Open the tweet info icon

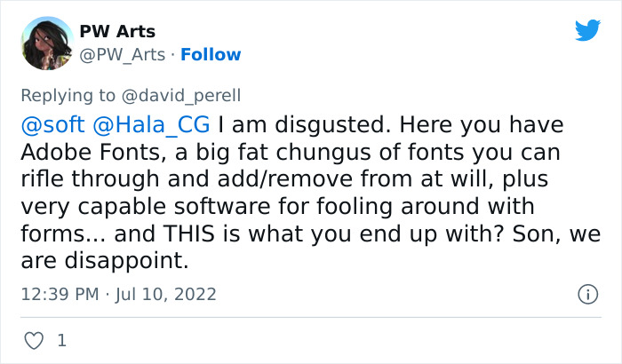click(x=586, y=293)
